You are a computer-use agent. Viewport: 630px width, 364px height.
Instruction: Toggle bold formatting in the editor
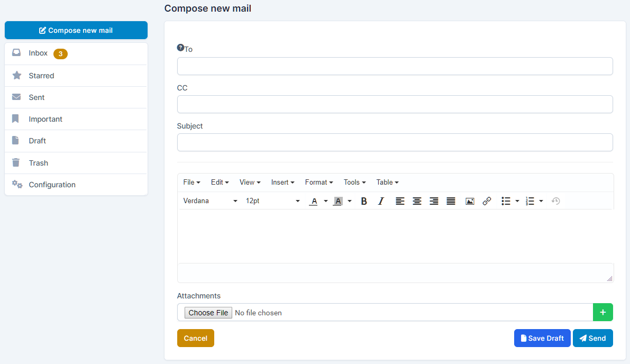click(364, 201)
